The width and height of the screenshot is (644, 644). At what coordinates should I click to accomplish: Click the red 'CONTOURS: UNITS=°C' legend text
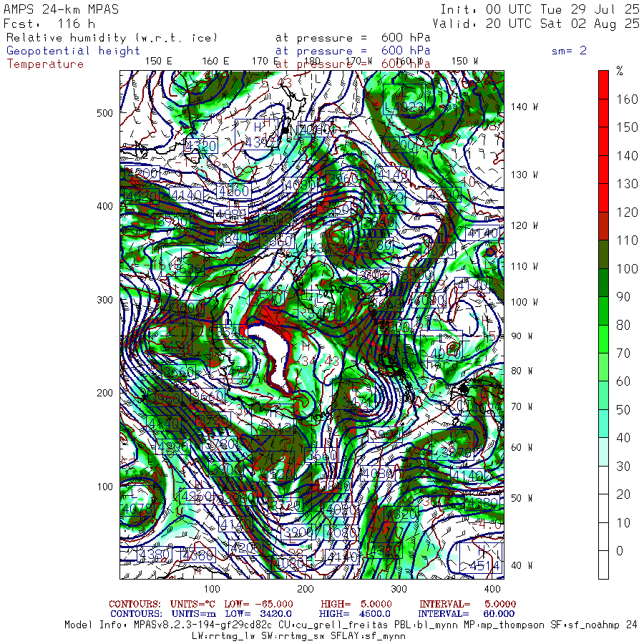click(161, 604)
